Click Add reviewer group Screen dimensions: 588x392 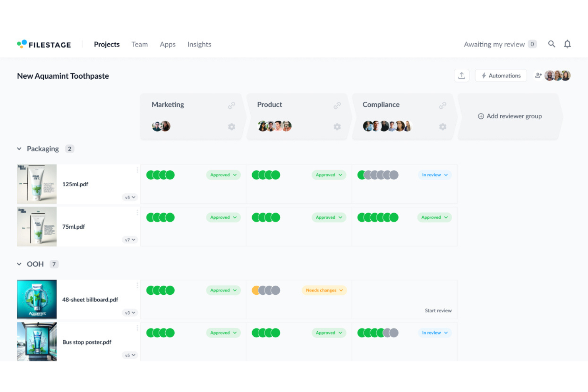[x=510, y=116]
